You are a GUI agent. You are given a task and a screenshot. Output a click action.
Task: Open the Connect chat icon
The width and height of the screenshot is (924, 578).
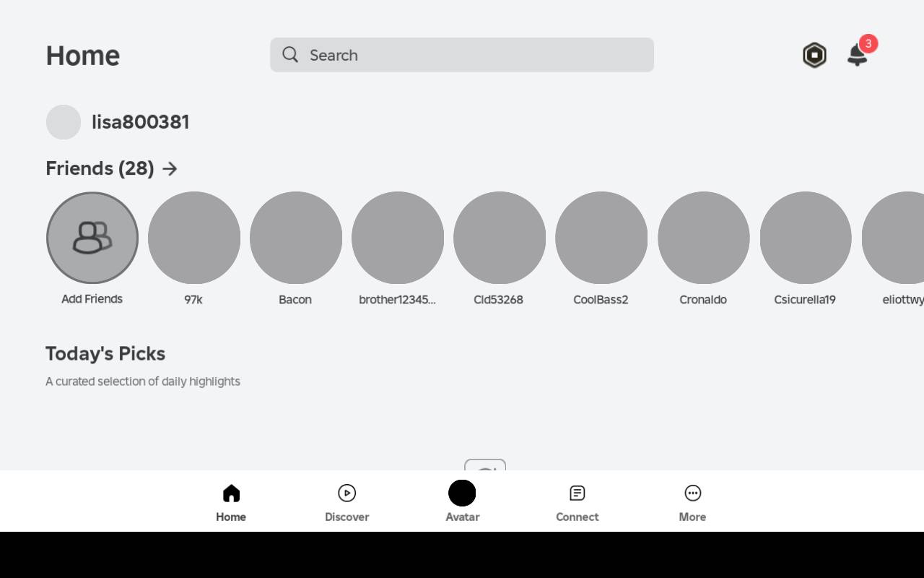pyautogui.click(x=577, y=493)
